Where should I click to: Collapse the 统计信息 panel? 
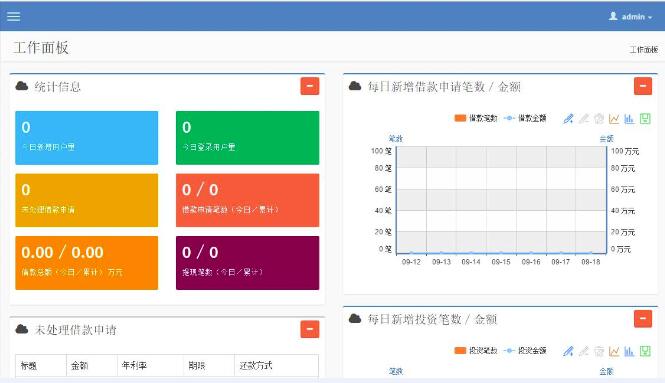pos(310,86)
